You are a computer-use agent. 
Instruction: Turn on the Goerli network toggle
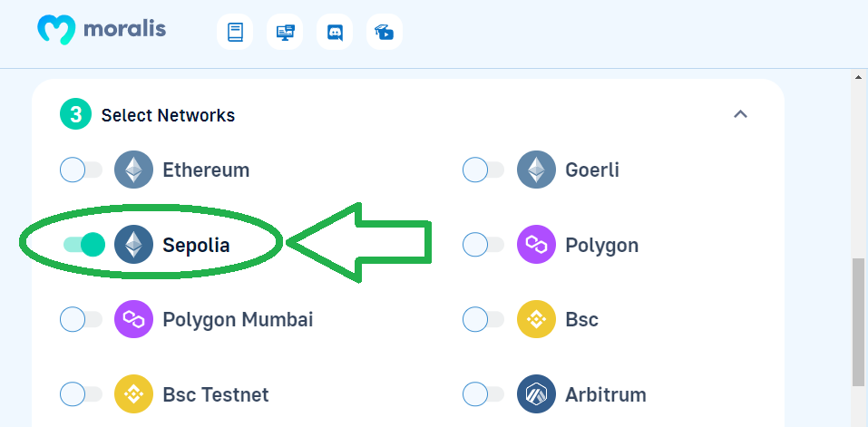point(483,170)
